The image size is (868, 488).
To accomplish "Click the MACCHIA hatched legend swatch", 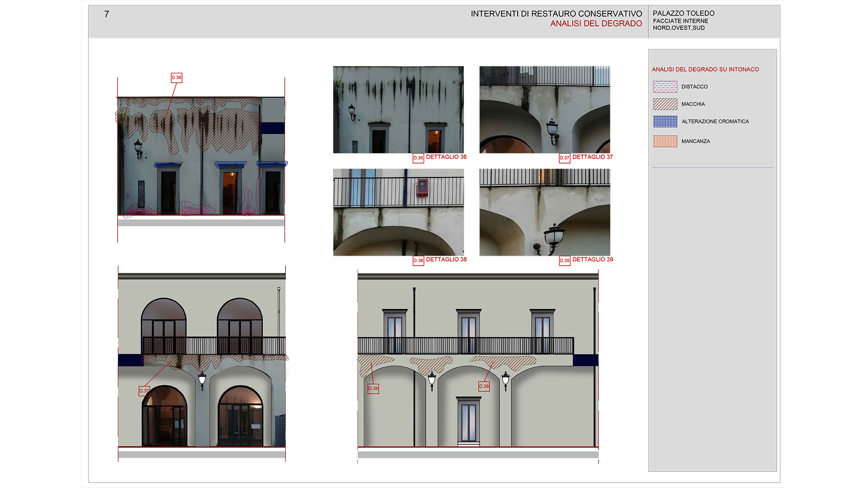I will pos(665,104).
